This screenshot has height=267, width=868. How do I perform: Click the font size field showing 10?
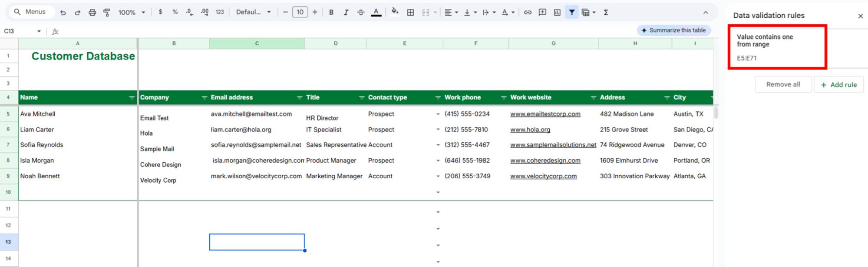point(300,12)
